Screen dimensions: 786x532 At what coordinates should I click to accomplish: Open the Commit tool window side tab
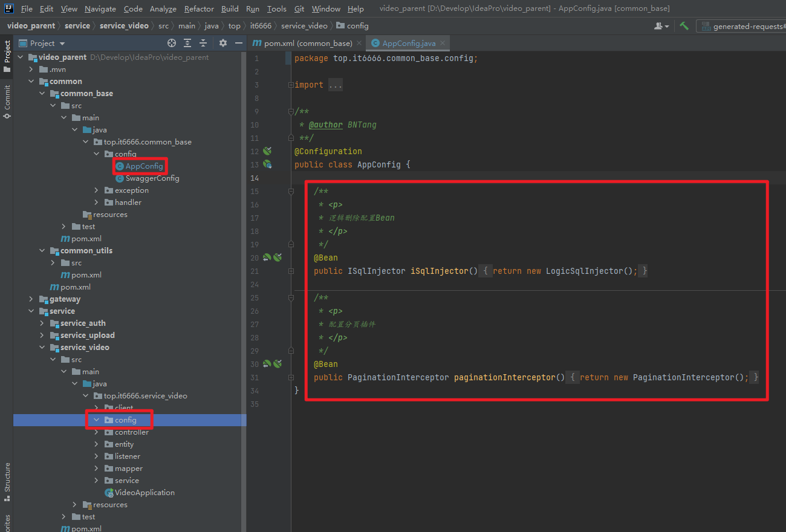(x=7, y=101)
